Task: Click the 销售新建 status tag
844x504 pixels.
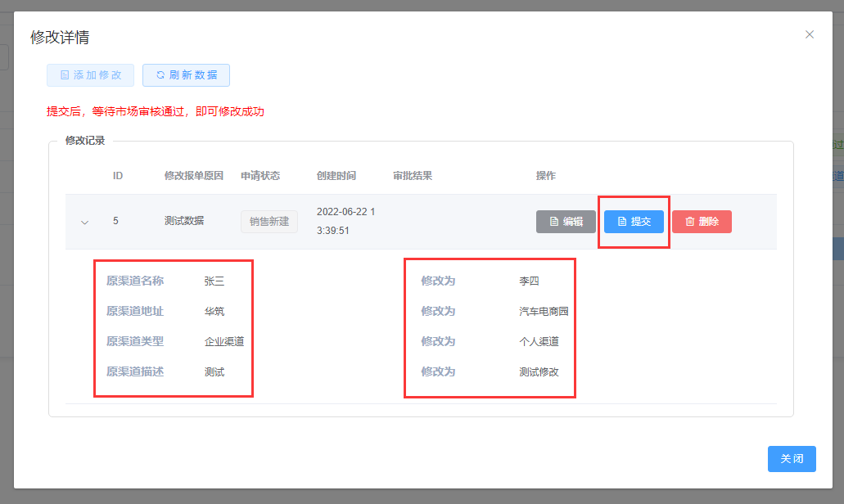Action: [269, 222]
